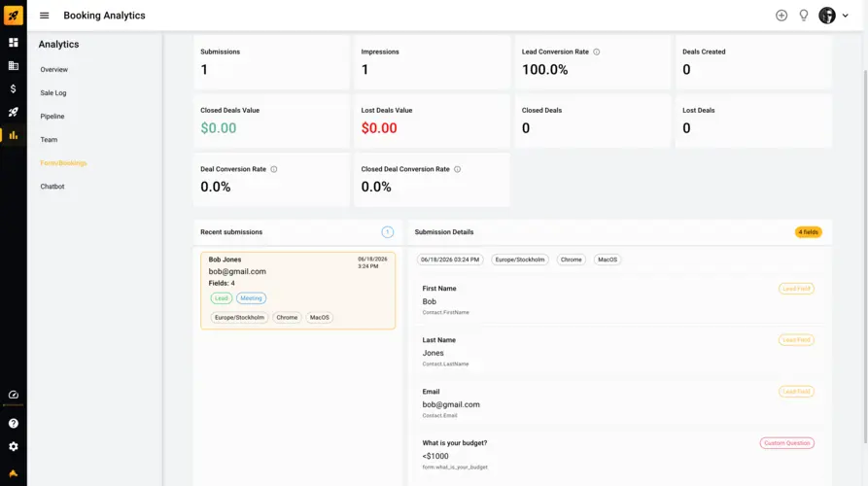Viewport: 868px width, 486px height.
Task: Select Form/Bookings in Analytics menu
Action: pyautogui.click(x=63, y=163)
